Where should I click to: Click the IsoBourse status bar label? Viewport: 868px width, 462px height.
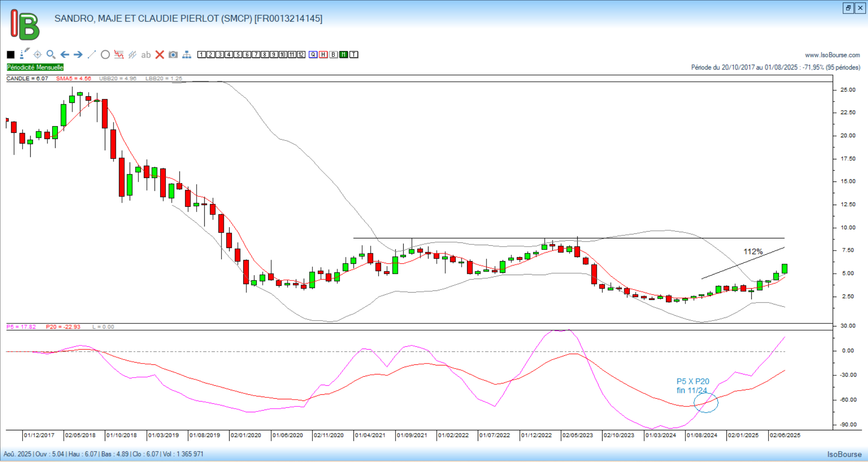pos(844,454)
